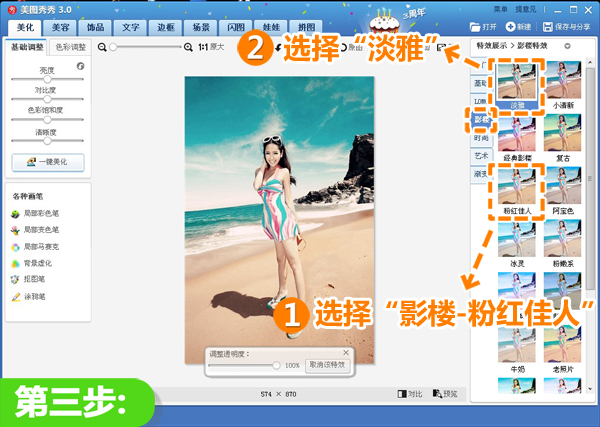The height and width of the screenshot is (427, 600).
Task: Open the 背景虚化 blur tool
Action: tap(32, 263)
